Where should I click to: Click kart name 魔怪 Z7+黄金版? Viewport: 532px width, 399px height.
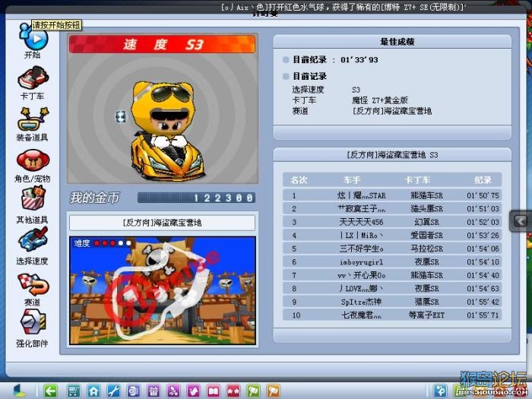coord(380,100)
